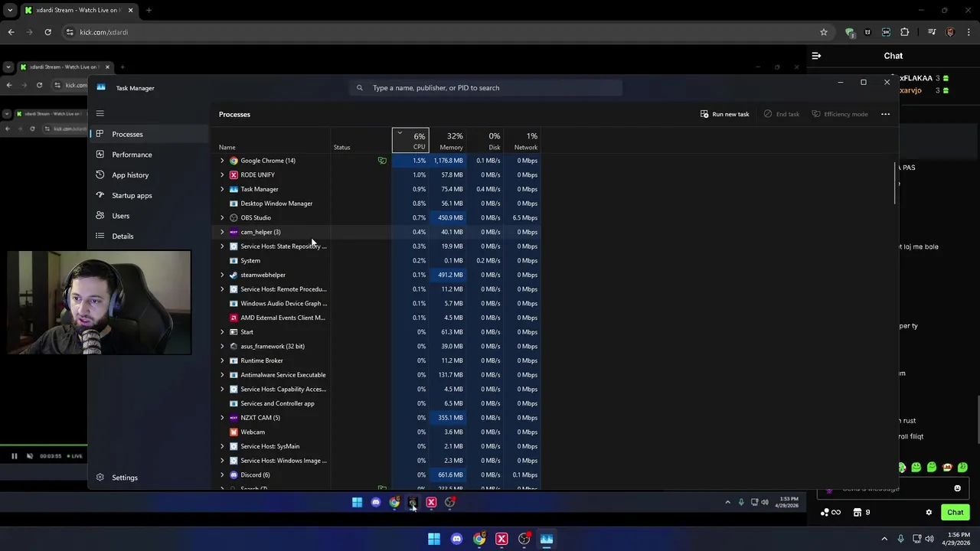Open the Details page in sidebar

149,236
